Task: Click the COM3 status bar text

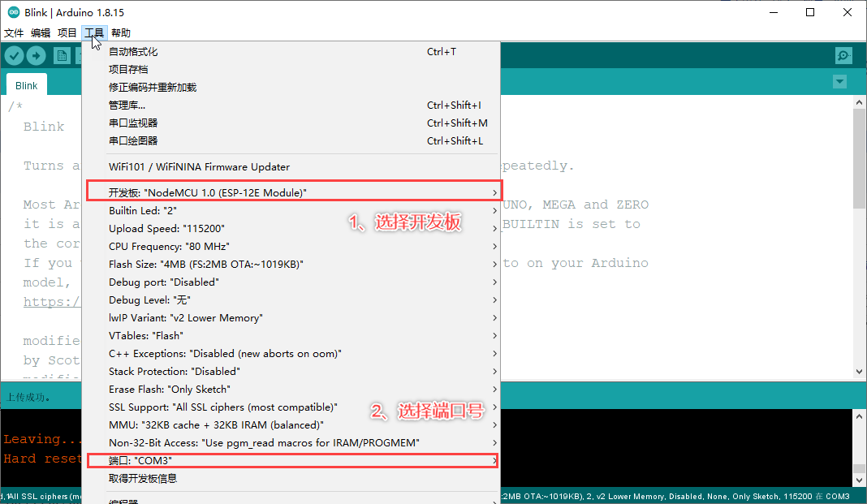Action: point(838,496)
